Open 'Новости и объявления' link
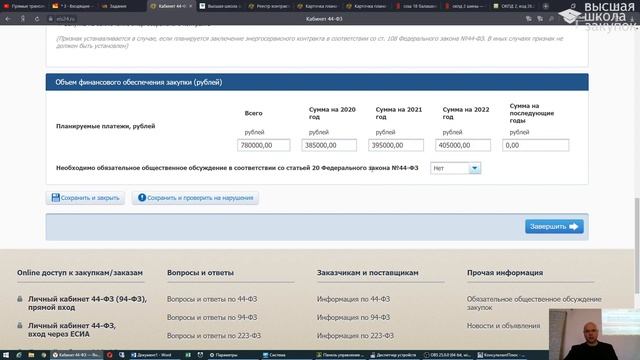640x360 pixels. 503,326
